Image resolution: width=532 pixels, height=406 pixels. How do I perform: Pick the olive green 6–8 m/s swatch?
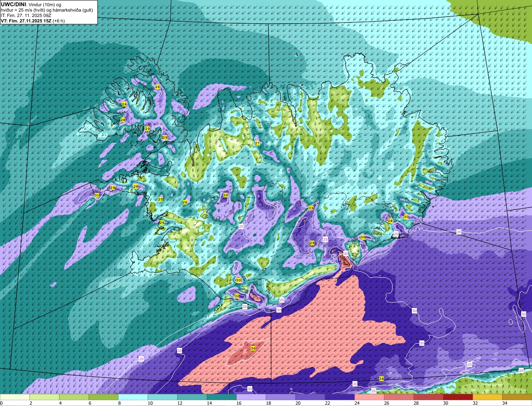104,397
